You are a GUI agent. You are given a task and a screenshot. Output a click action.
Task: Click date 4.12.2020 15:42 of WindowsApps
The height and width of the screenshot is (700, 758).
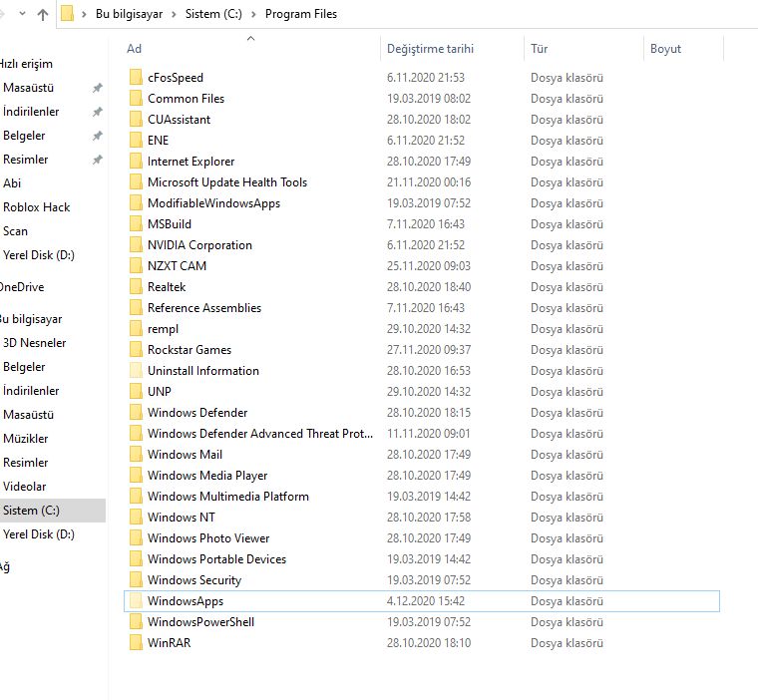click(x=426, y=601)
